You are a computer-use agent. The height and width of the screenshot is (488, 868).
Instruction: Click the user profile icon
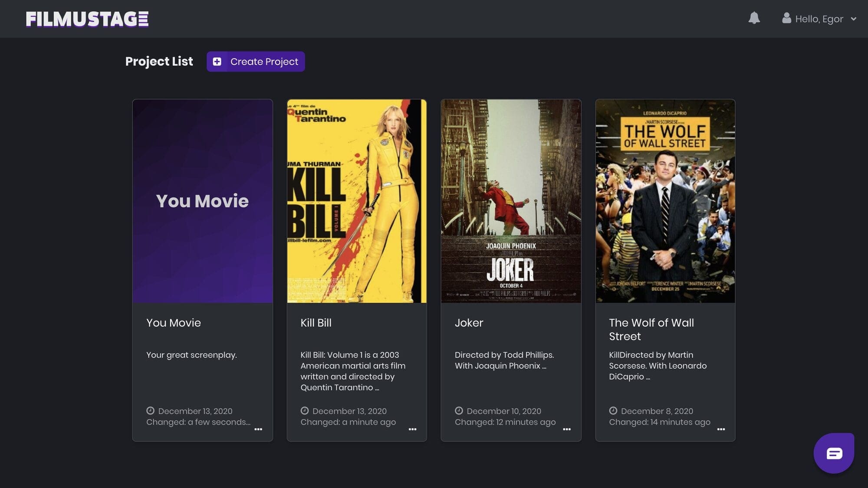(x=786, y=18)
